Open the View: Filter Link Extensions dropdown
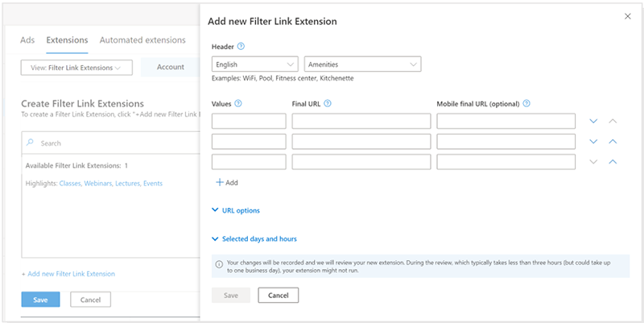Viewport: 644px width, 323px height. tap(76, 68)
